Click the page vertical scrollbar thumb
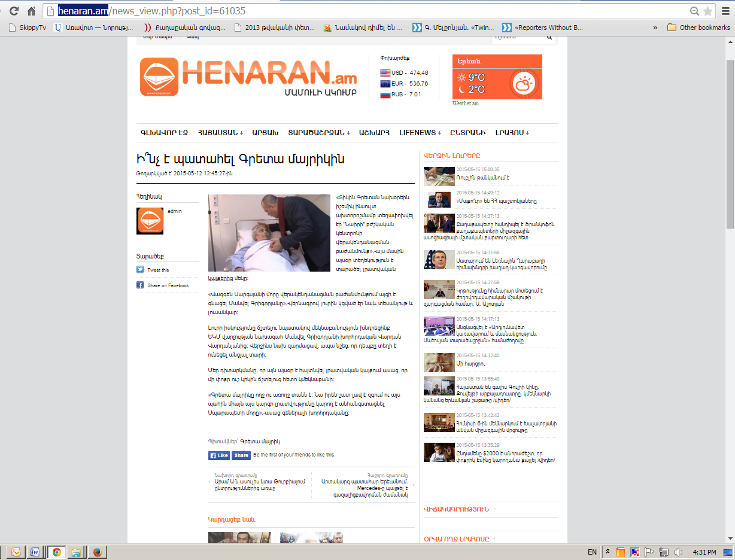Screen dimensions: 735x560 coord(730,144)
